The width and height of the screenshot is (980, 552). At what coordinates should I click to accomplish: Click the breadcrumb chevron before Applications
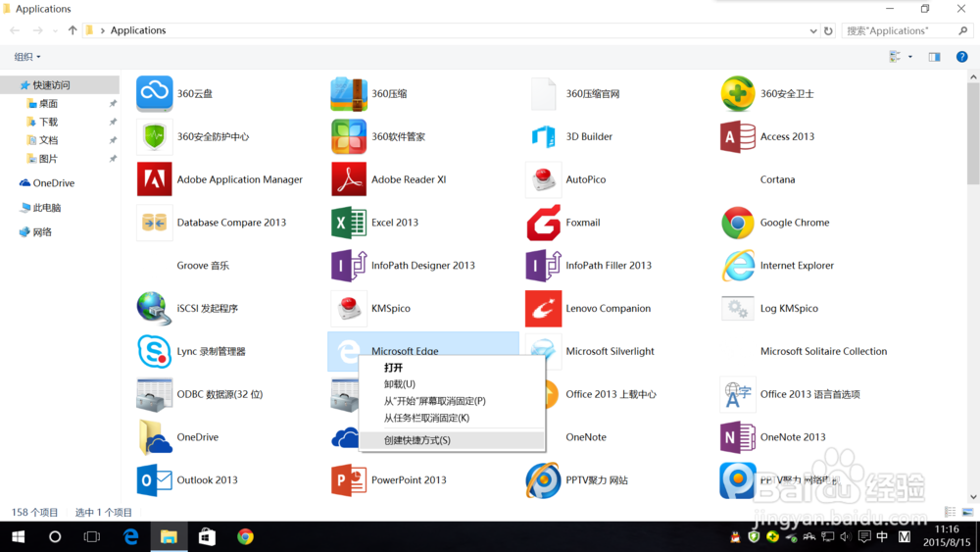pyautogui.click(x=103, y=30)
